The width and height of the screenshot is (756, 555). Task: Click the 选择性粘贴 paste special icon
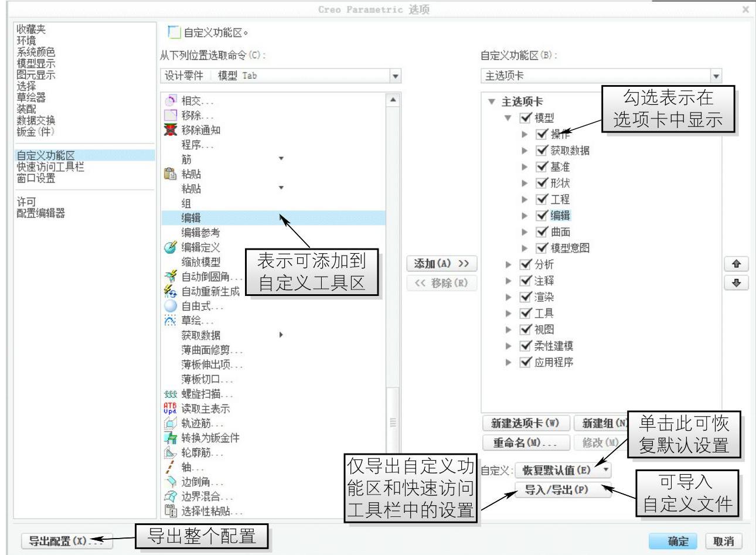[170, 511]
